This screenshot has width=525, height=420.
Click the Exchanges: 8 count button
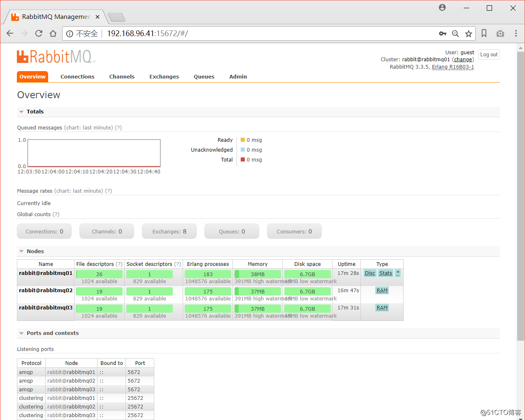[170, 231]
